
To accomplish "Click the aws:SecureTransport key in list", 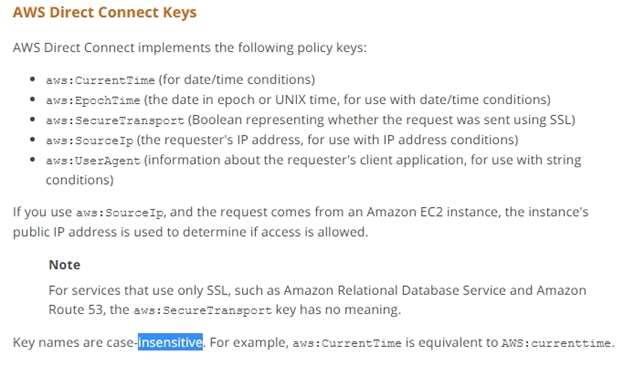I will coord(115,120).
